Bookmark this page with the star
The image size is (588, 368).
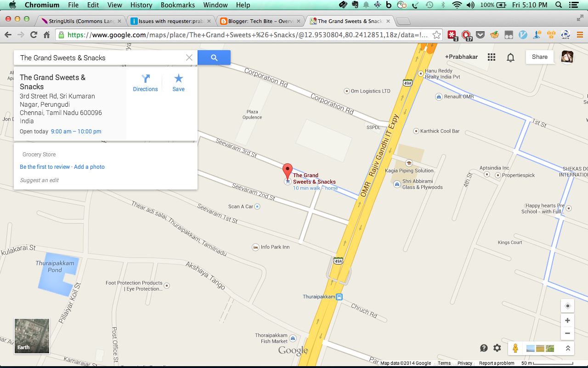(436, 35)
